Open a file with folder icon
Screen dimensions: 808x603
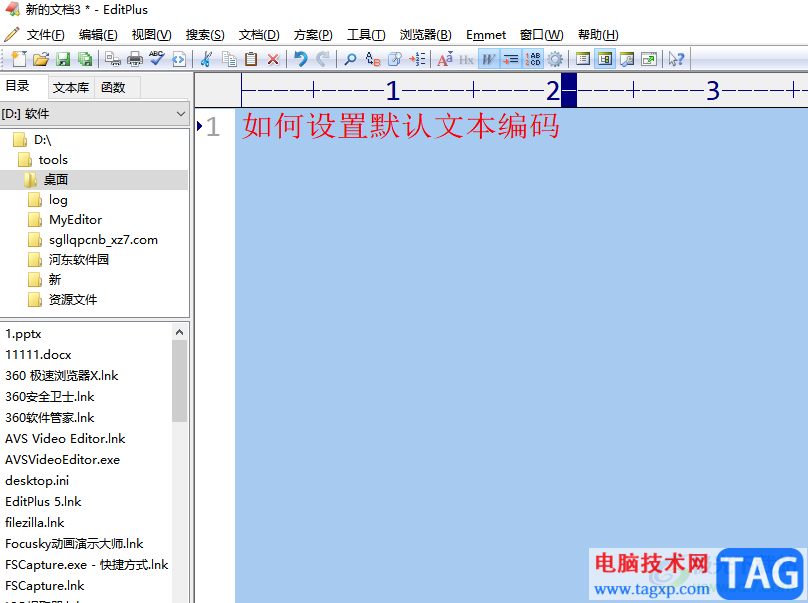click(41, 59)
